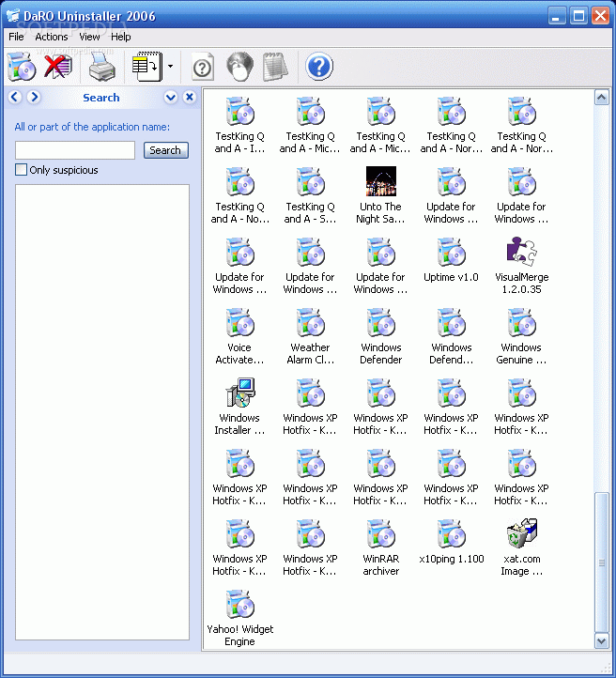Click the printer icon in the toolbar
The image size is (616, 678).
click(102, 67)
